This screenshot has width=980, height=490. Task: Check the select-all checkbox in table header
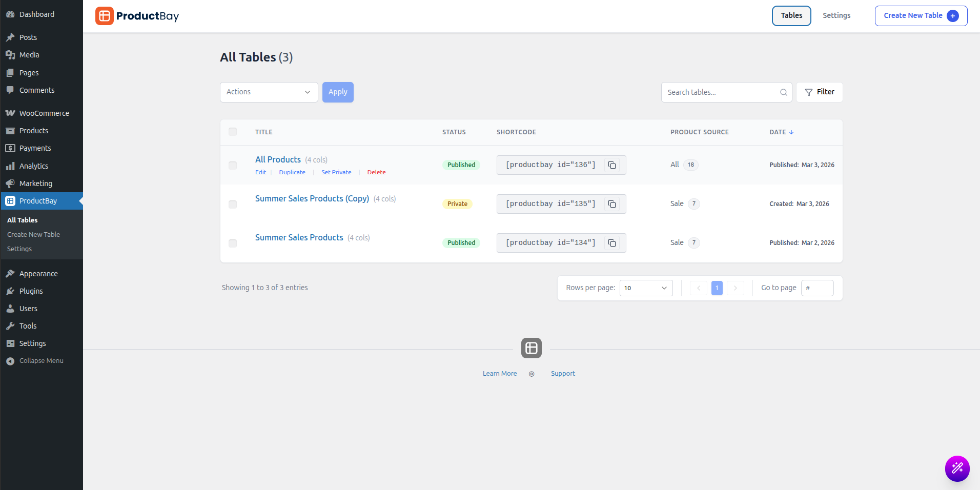233,132
